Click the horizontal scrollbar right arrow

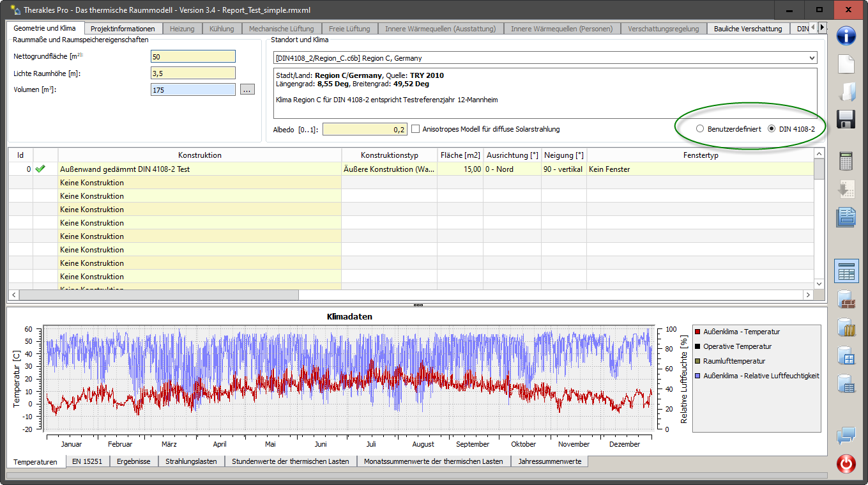pyautogui.click(x=808, y=295)
